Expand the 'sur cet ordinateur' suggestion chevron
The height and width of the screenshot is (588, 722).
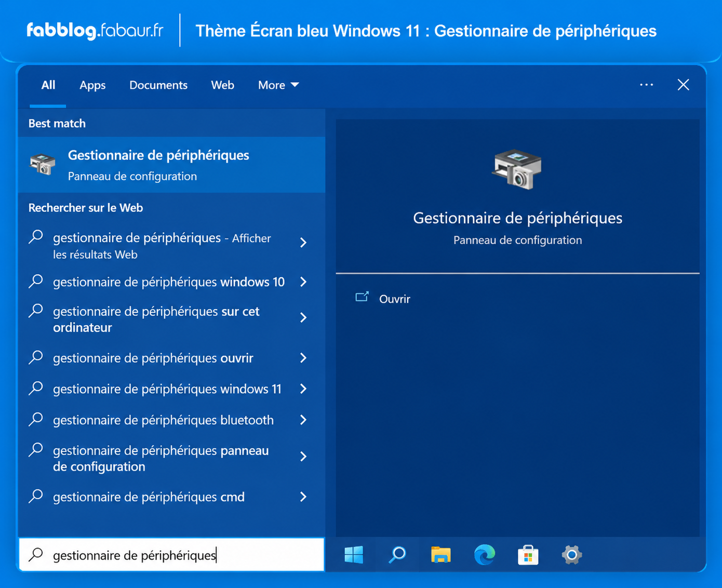click(303, 318)
